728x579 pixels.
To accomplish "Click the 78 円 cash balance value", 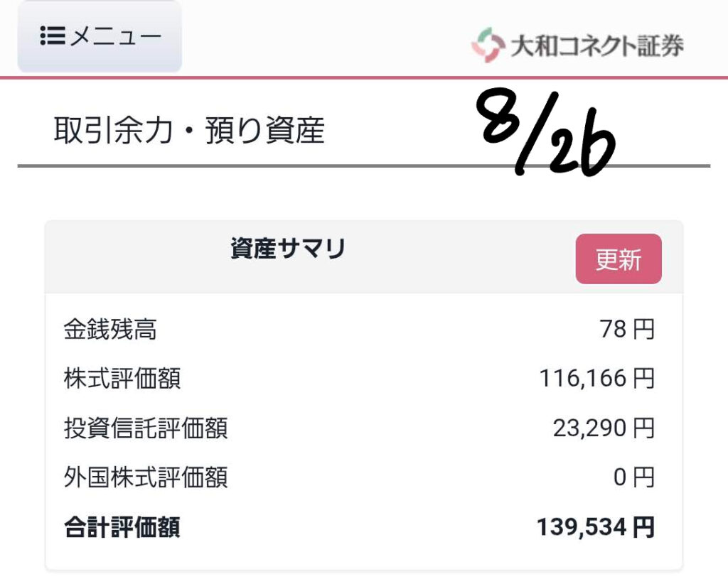I will tap(627, 330).
